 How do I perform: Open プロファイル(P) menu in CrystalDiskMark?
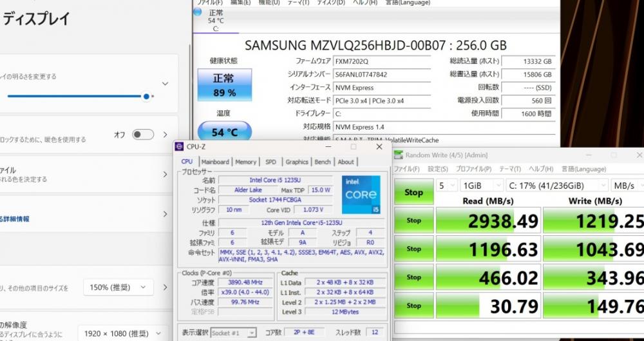[x=473, y=169]
